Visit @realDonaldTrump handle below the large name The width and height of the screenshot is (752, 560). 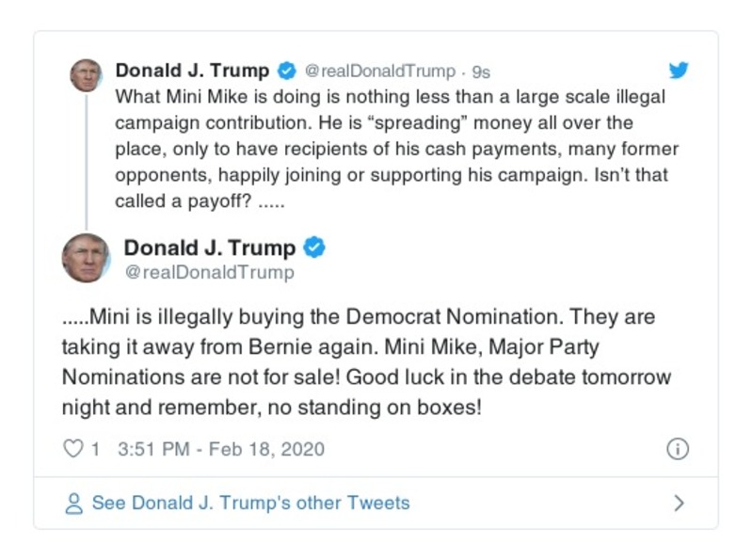coord(209,273)
